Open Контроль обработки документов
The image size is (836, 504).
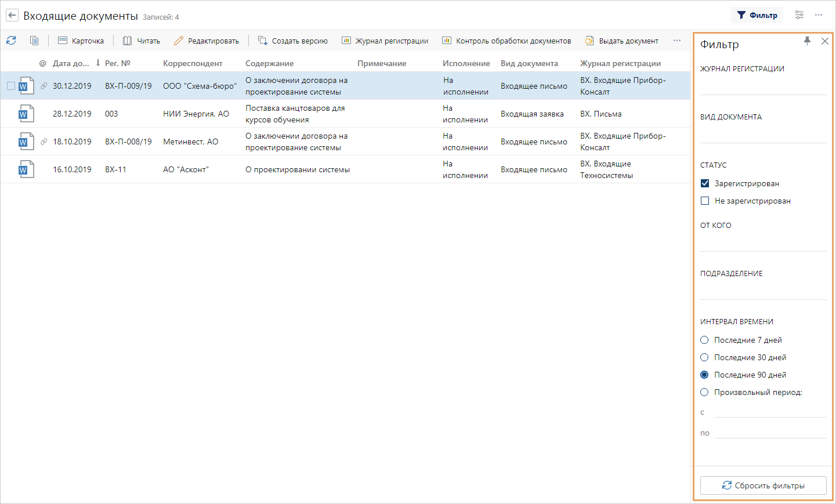(506, 41)
